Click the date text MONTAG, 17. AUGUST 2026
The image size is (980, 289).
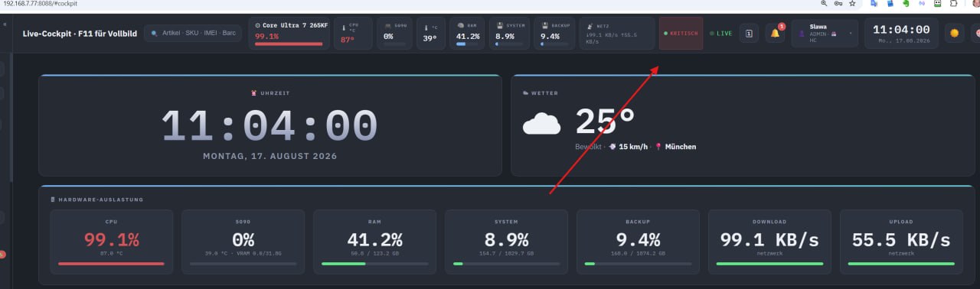pyautogui.click(x=269, y=156)
